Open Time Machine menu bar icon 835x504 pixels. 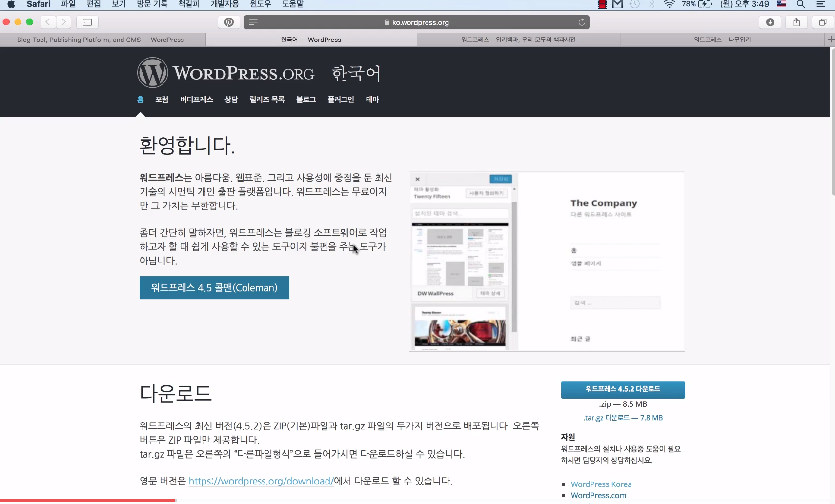coord(634,4)
